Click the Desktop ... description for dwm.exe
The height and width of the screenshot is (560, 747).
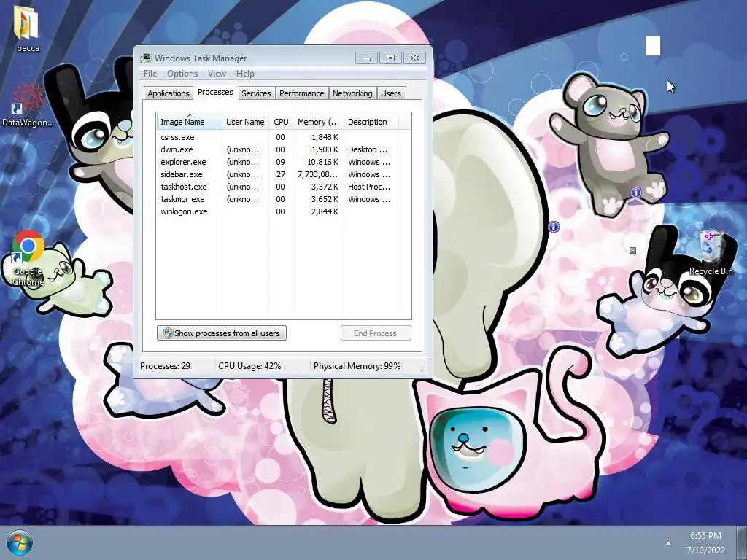(x=368, y=149)
